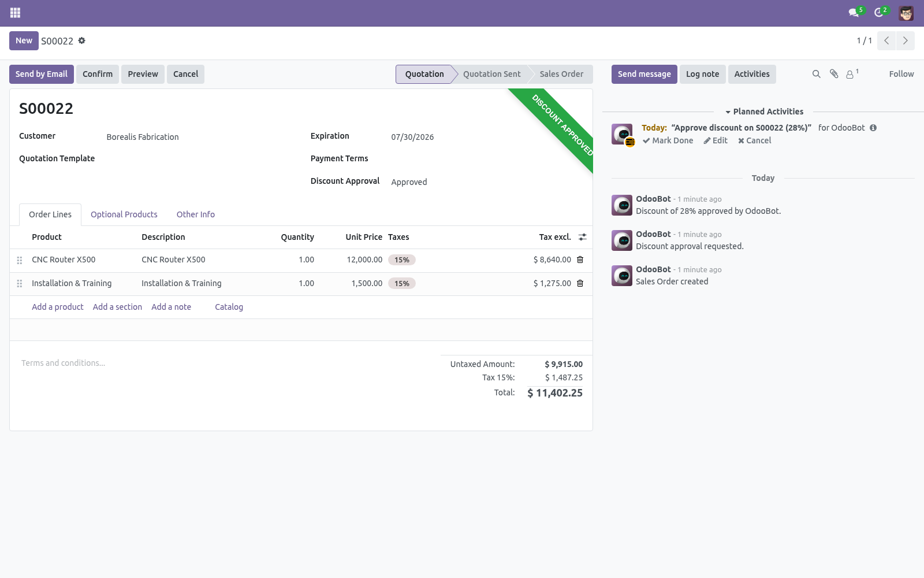Follow this sales order

(901, 74)
